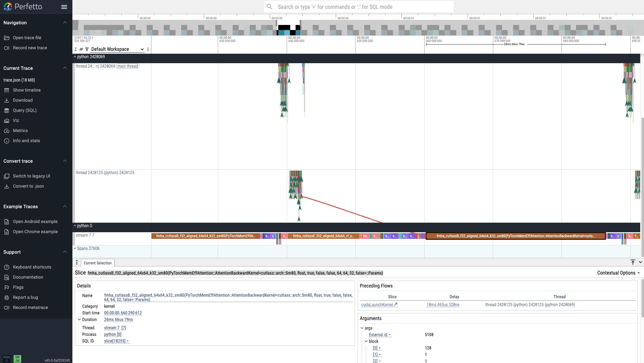Collapse the args section in Arguments
Viewport: 644px width, 363px height.
pos(362,328)
